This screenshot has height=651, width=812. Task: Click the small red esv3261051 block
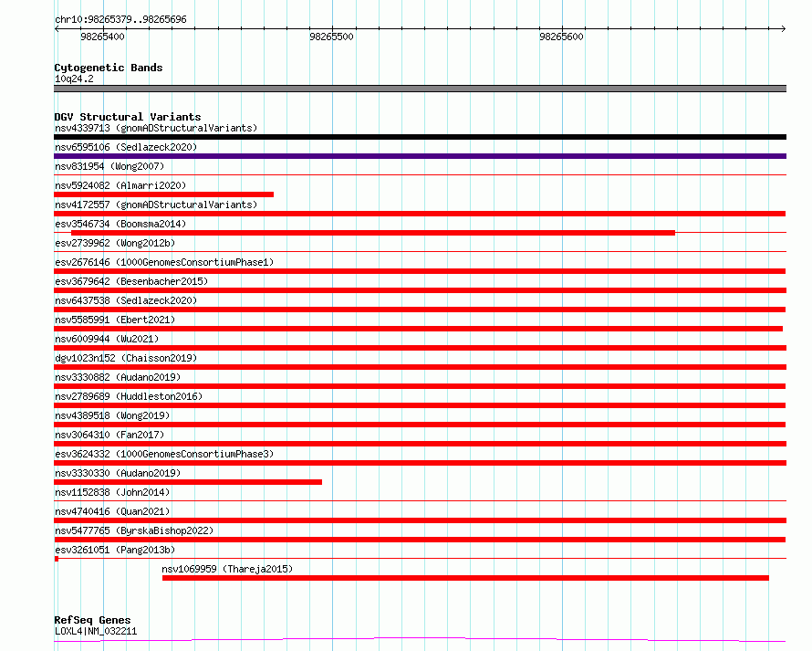tap(57, 559)
